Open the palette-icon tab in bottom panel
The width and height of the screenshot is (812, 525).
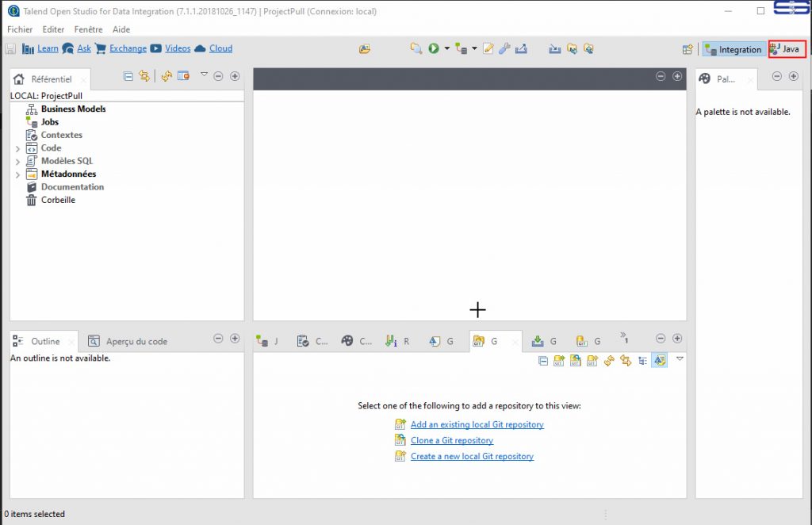coord(356,341)
